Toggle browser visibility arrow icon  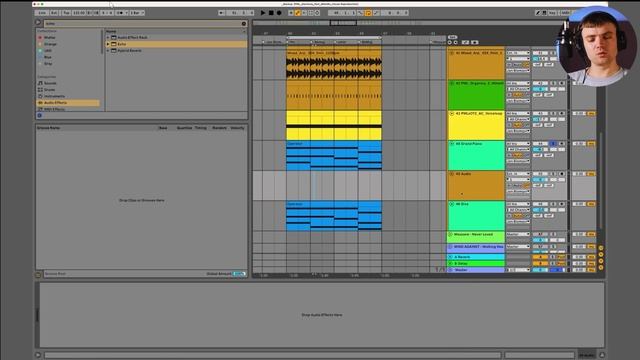click(x=38, y=22)
